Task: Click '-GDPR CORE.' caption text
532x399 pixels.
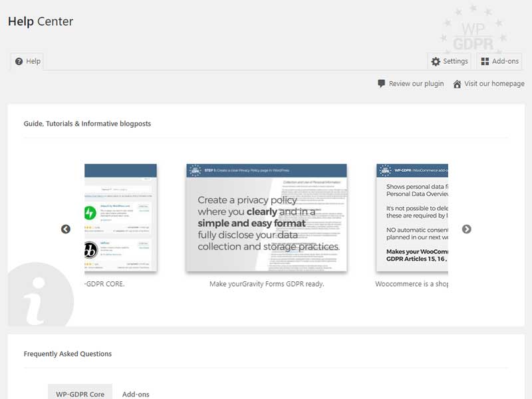Action: point(104,284)
